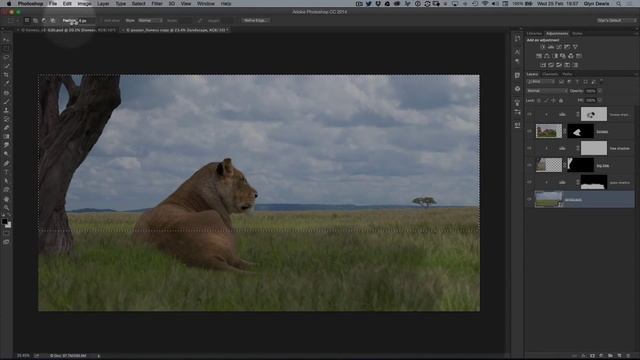Screen dimensions: 640x360
Task: Click the Delete layer trash icon
Action: pyautogui.click(x=629, y=356)
